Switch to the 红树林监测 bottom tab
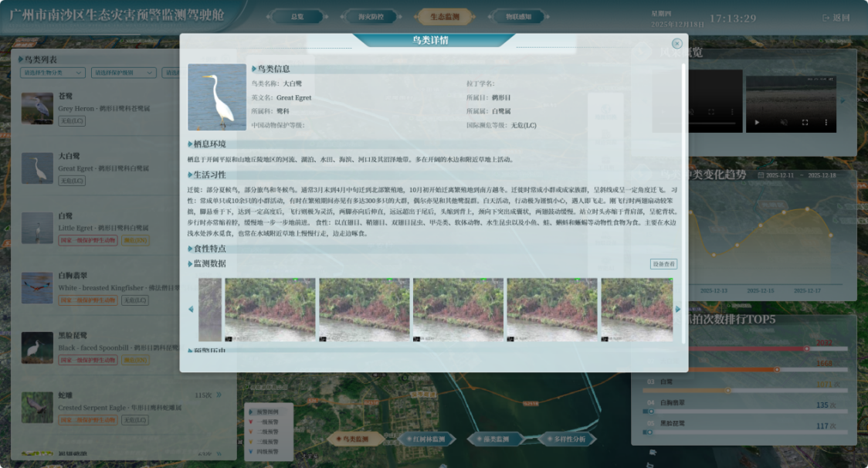Screen dimensions: 868x468 (x=428, y=439)
